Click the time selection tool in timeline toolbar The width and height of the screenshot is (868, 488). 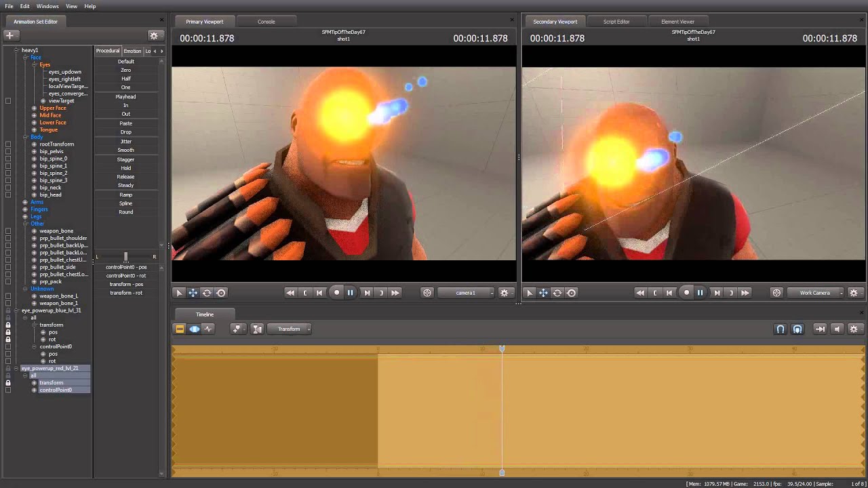click(257, 329)
